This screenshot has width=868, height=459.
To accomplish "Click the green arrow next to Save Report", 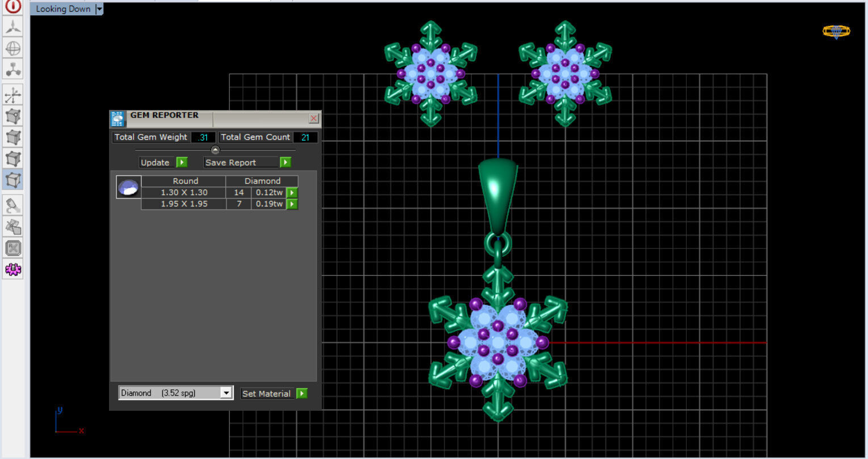I will pos(285,162).
